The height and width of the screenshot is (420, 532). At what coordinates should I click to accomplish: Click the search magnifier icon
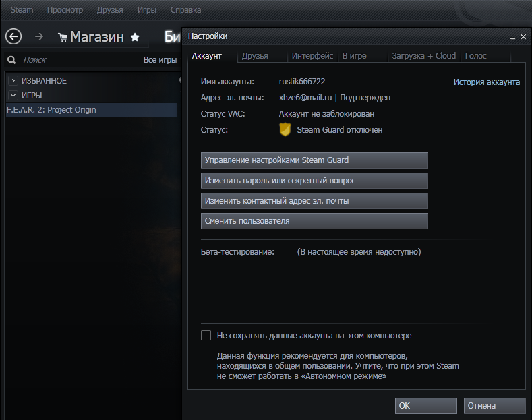[x=11, y=60]
